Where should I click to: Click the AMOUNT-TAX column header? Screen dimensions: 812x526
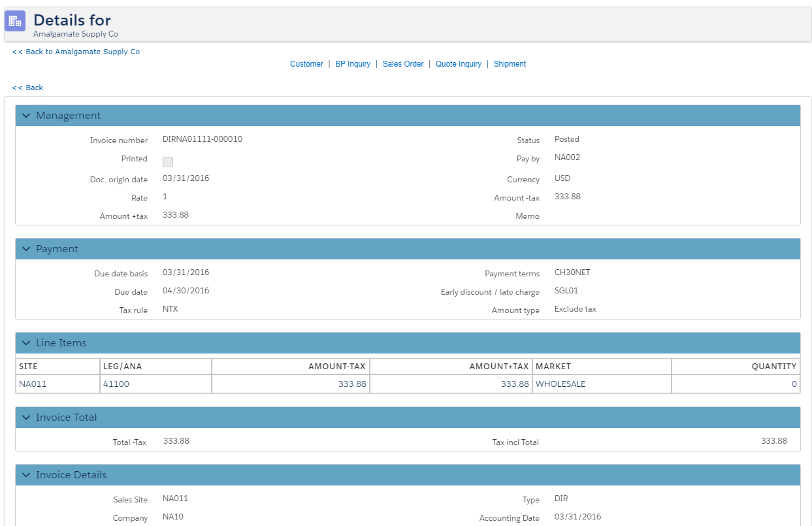coord(337,367)
